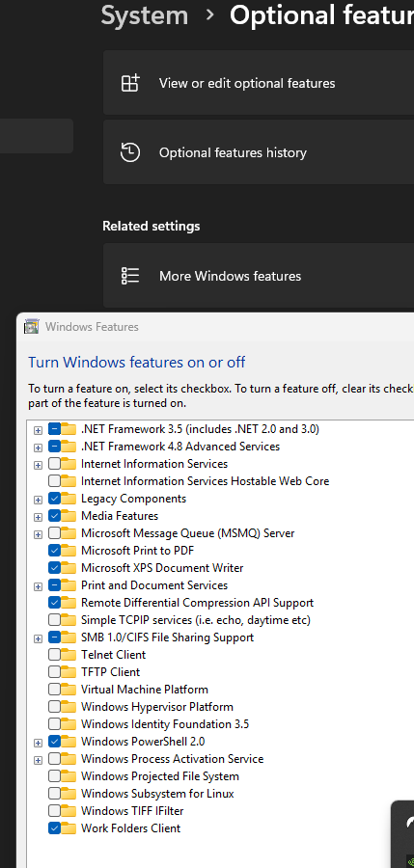Select Windows Projected File System text
Viewport: 414px width, 868px height.
159,776
